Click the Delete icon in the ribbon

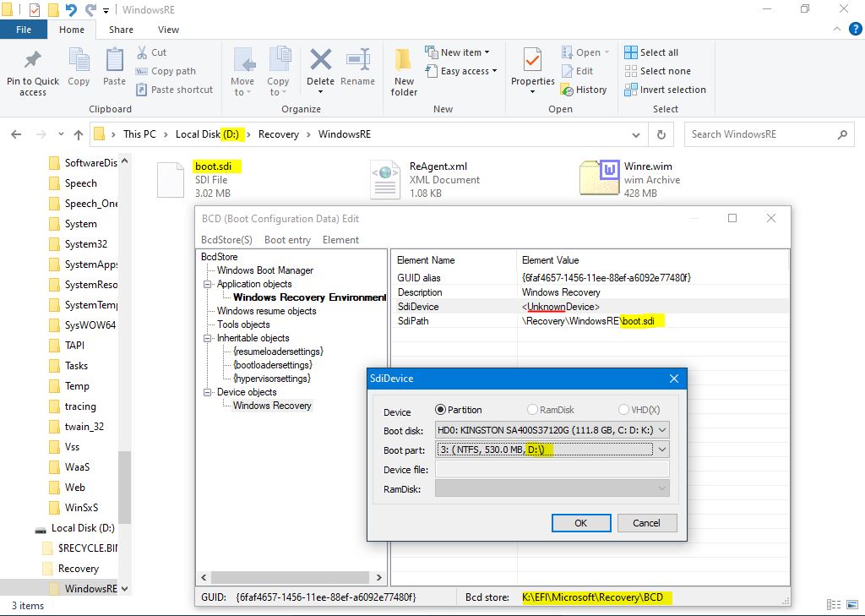[x=320, y=61]
